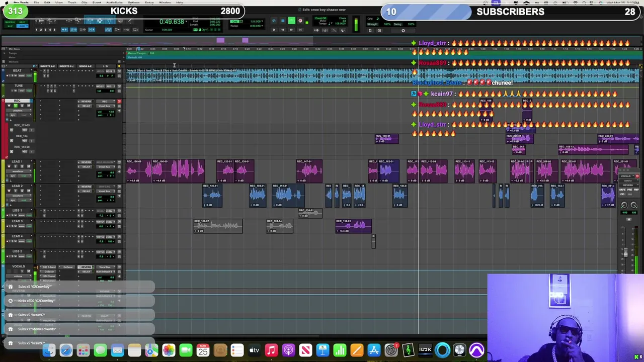
Task: Select the Zoomer tool in toolbar
Action: [x=77, y=20]
